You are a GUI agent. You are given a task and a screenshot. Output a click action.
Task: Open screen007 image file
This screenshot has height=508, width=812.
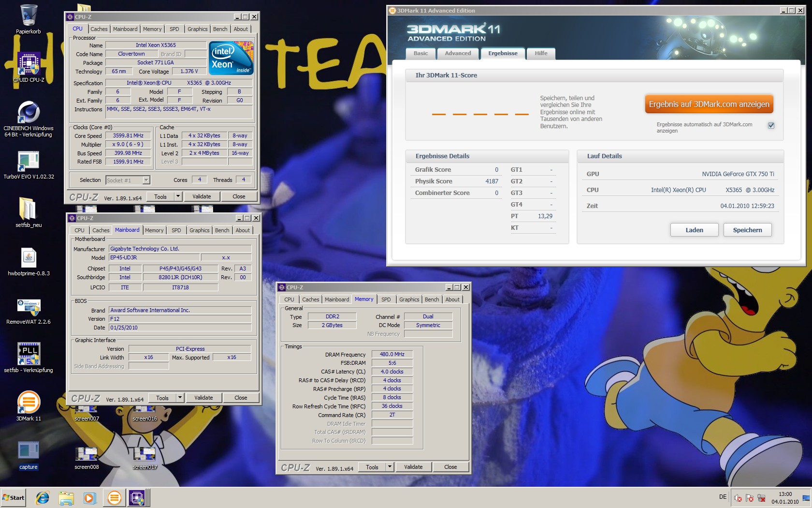tap(87, 414)
